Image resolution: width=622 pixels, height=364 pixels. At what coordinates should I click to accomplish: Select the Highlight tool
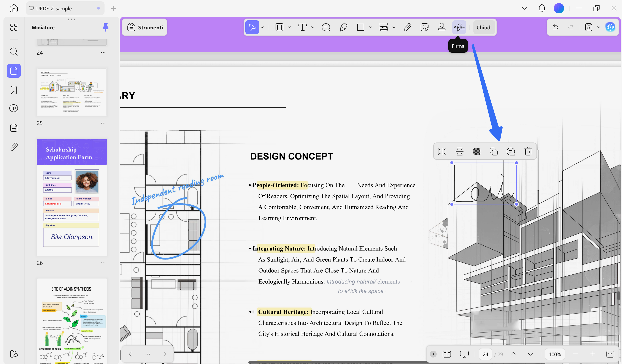[x=279, y=27]
